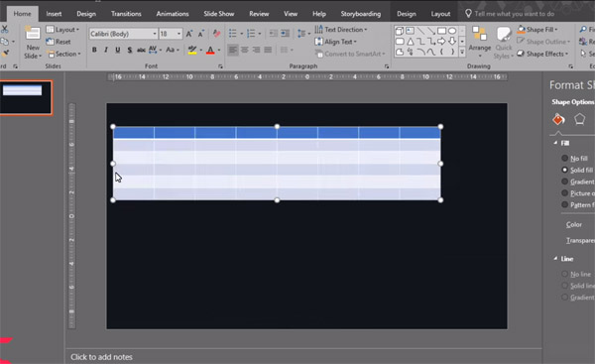Open the font name dropdown Calibri (Body)

click(155, 34)
